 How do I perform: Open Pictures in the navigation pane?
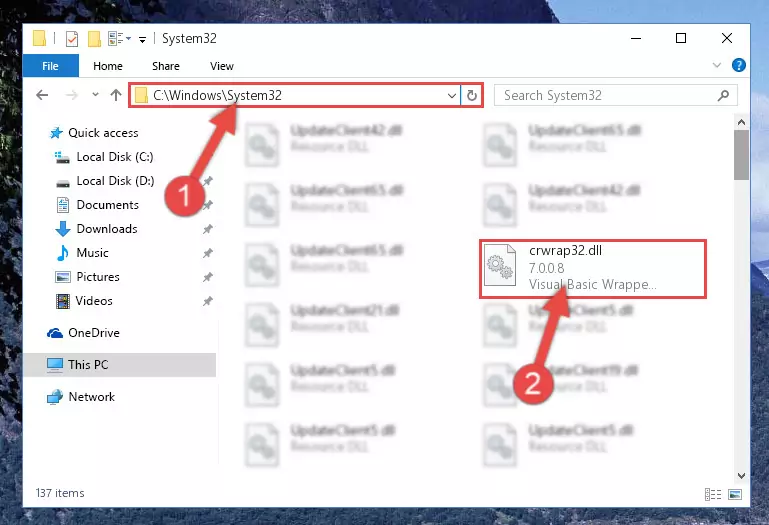(98, 277)
